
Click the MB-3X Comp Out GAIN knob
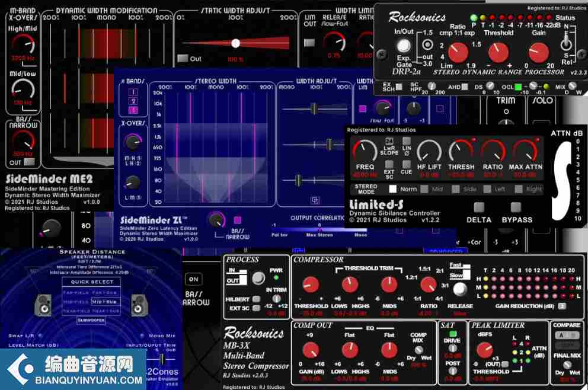click(x=311, y=350)
